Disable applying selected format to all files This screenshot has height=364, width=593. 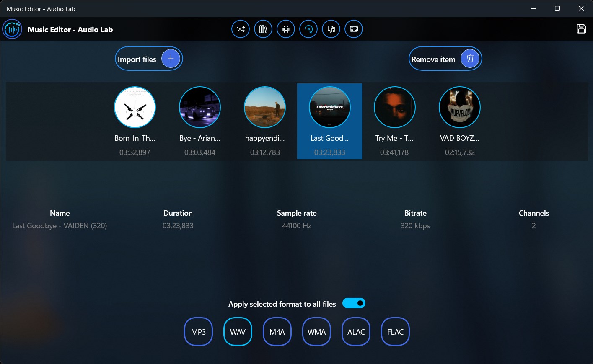click(354, 303)
